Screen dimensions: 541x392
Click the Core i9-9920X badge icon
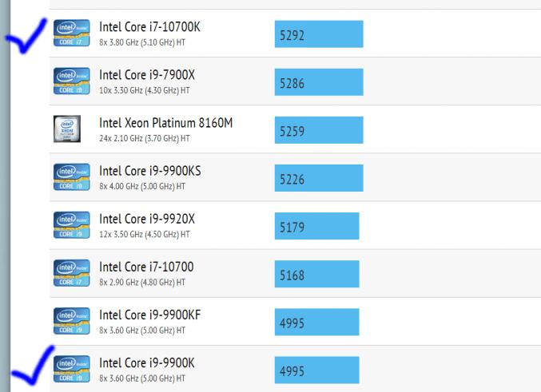point(67,224)
